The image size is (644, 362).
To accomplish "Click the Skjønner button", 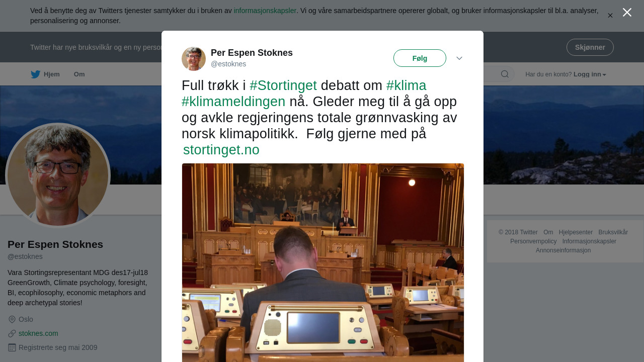I will (590, 47).
